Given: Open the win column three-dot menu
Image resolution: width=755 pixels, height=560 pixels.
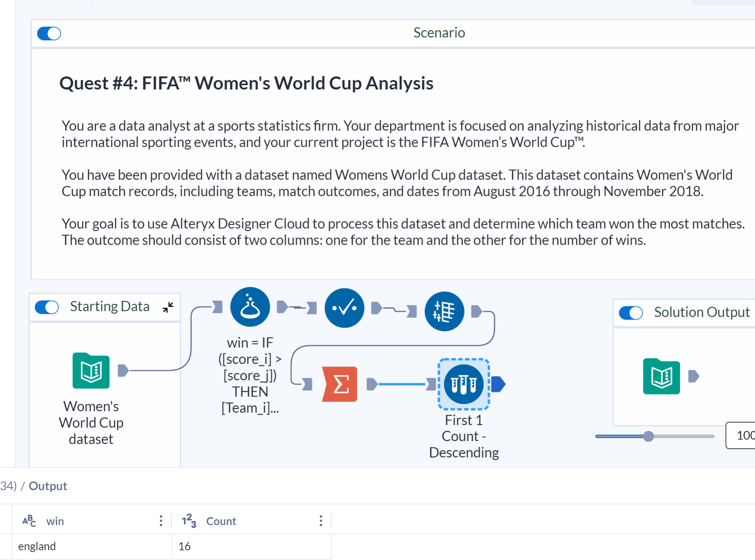Looking at the screenshot, I should click(x=161, y=521).
